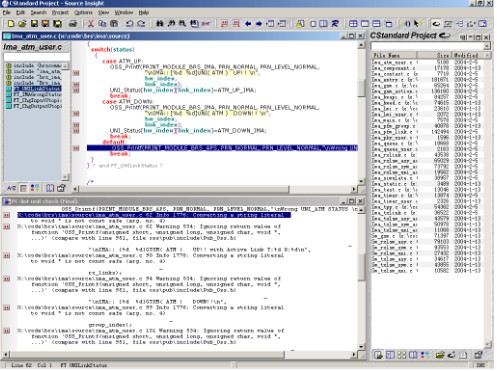Open the Edit menu
The image size is (497, 371).
click(x=20, y=12)
